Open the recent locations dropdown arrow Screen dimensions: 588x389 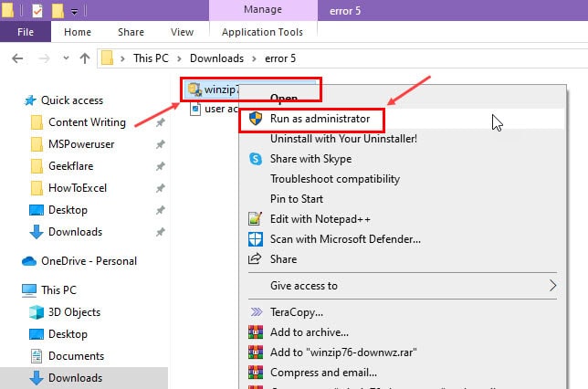click(66, 58)
